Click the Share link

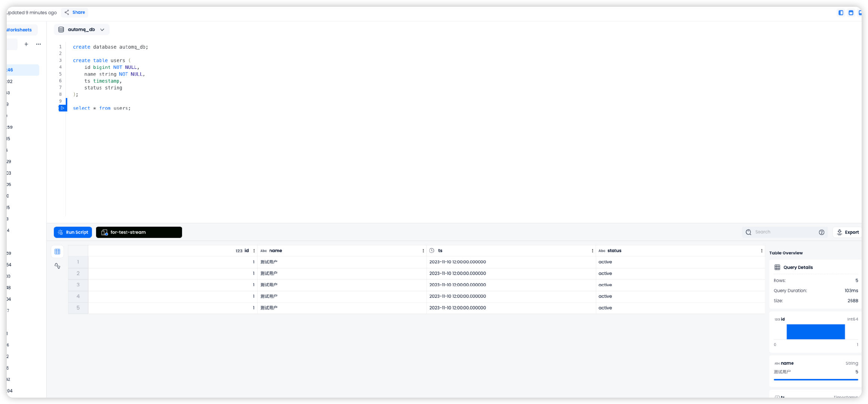click(x=75, y=12)
